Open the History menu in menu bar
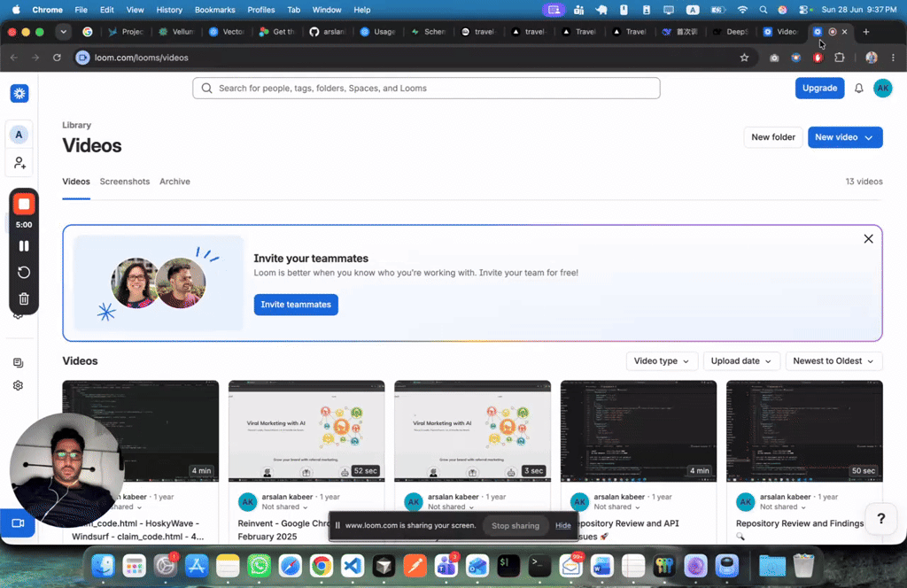Screen dimensions: 907x588 click(x=169, y=10)
